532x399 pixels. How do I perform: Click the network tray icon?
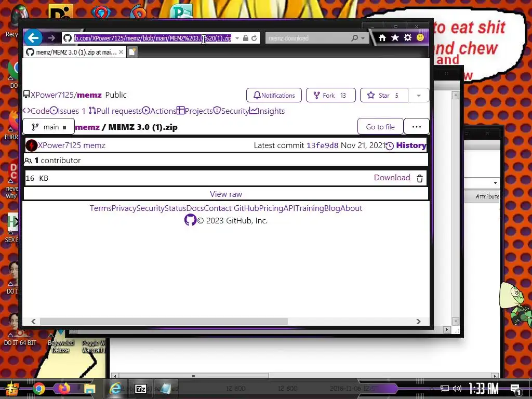[x=445, y=389]
